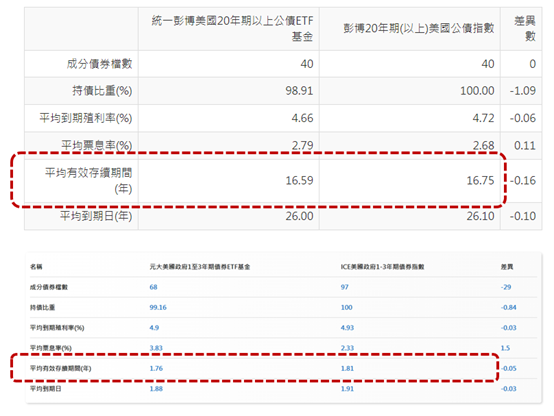Click the duration value '1.76'
Screen dimensions: 554x416
click(x=156, y=368)
